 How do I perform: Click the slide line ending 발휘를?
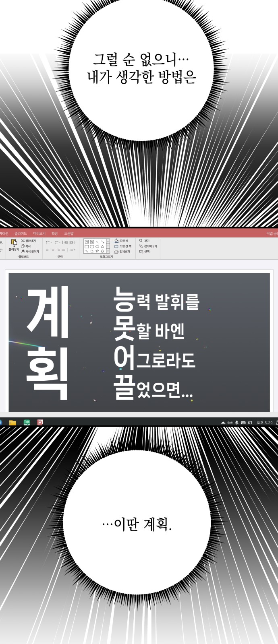pyautogui.click(x=156, y=299)
